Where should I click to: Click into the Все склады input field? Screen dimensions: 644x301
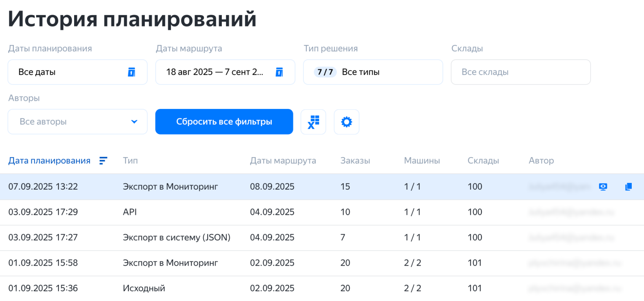coord(520,72)
